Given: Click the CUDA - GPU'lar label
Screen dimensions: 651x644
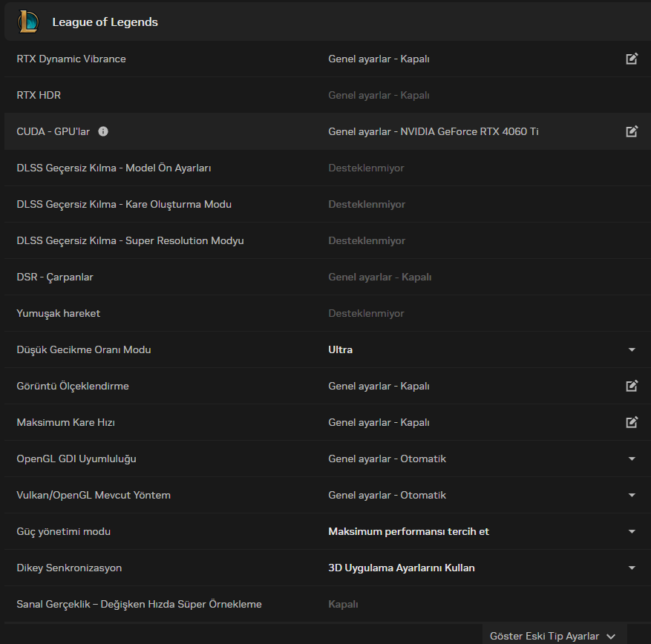Looking at the screenshot, I should (53, 131).
